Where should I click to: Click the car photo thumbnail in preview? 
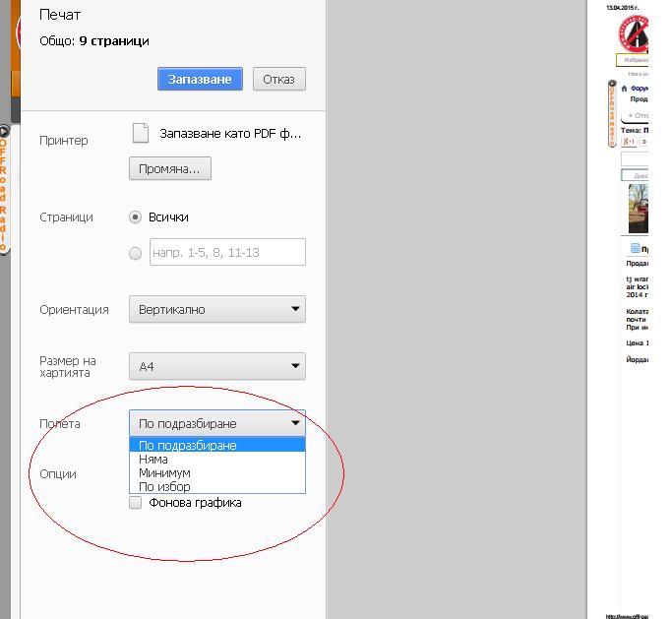639,209
